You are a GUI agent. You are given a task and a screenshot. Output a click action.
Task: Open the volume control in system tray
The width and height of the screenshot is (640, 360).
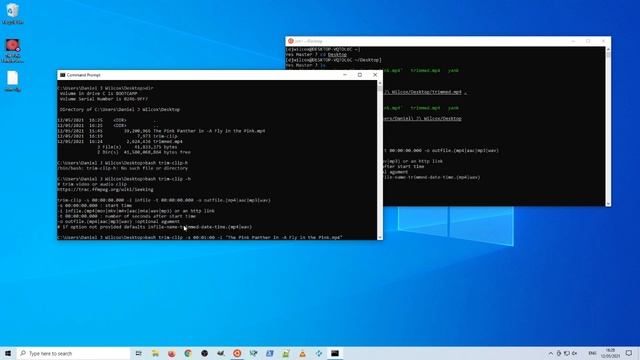click(574, 353)
